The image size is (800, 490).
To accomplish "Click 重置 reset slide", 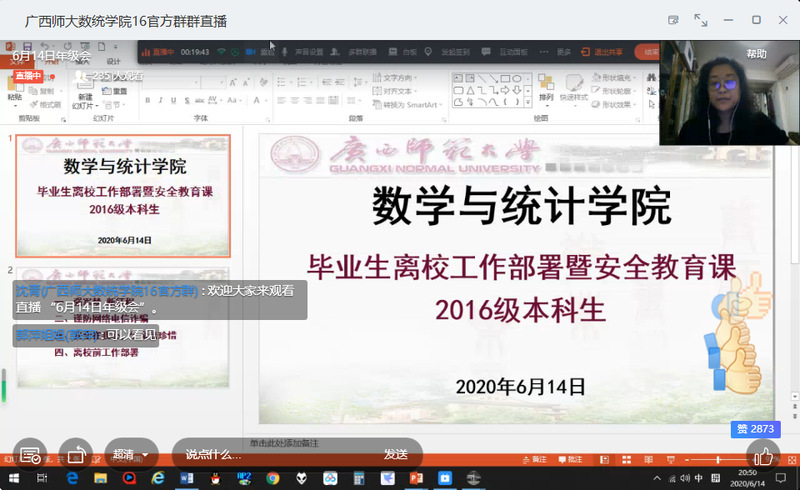I will [x=115, y=91].
